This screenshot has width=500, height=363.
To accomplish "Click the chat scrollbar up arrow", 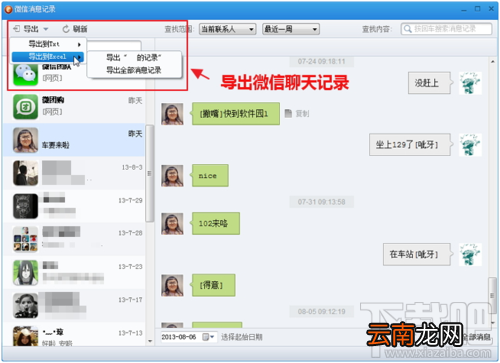I will click(493, 62).
